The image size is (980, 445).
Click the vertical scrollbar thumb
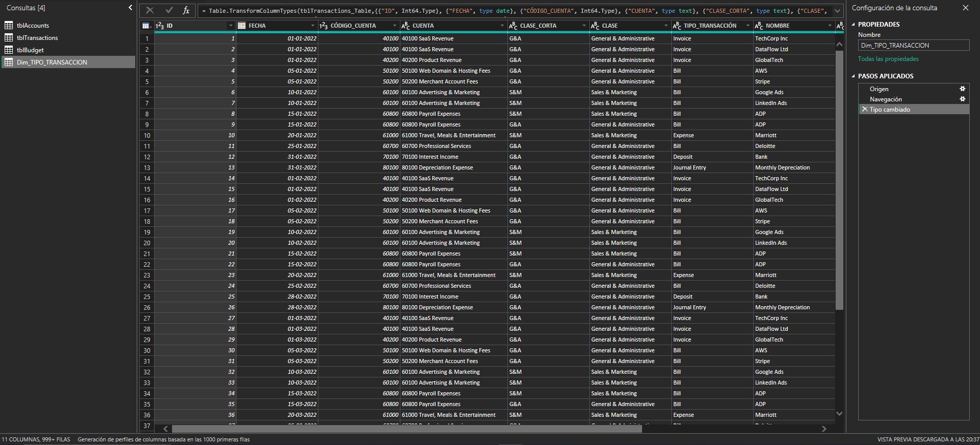tap(839, 180)
